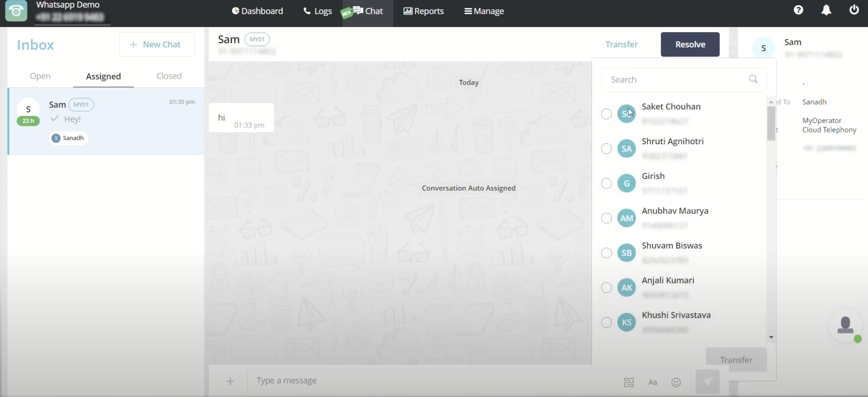Switch to the Open tab
Viewport: 868px width, 397px height.
click(x=40, y=76)
